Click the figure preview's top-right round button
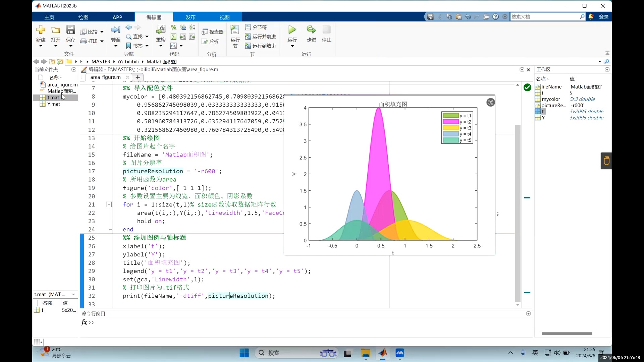 pos(490,103)
